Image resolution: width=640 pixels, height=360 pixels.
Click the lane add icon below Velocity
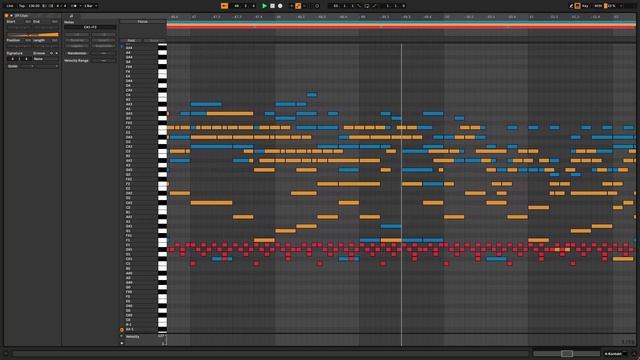pos(122,343)
